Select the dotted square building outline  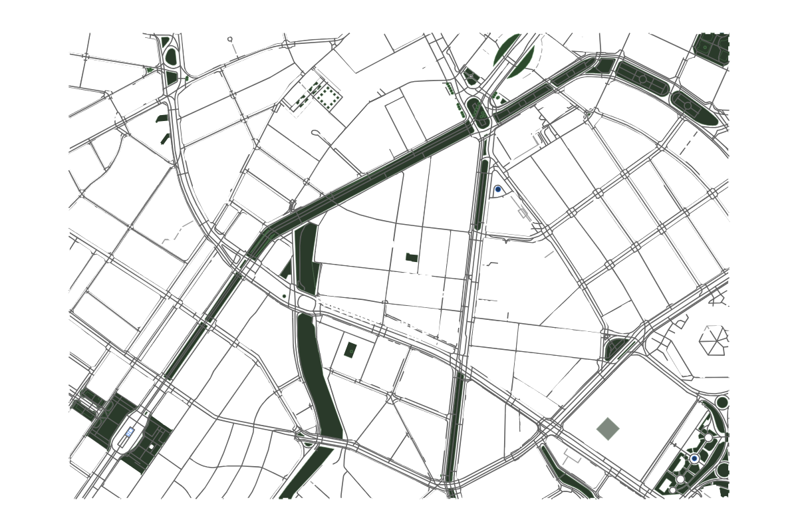tap(328, 97)
